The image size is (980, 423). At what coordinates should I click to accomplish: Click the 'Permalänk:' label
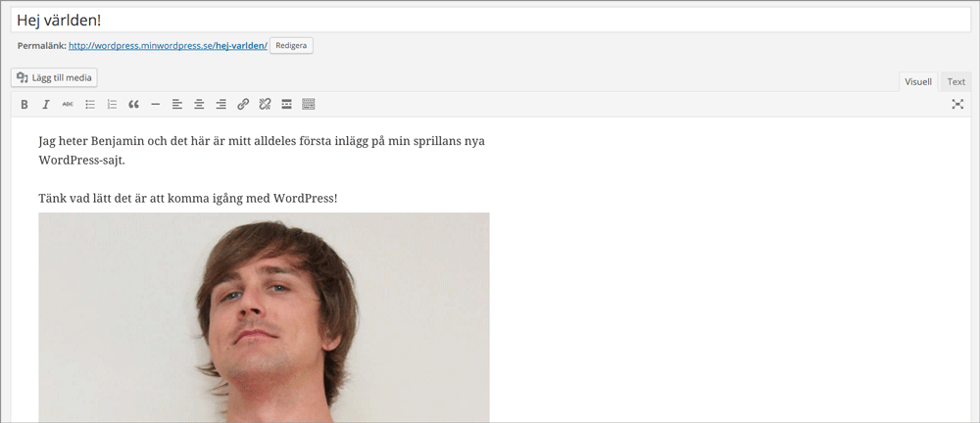pos(42,46)
